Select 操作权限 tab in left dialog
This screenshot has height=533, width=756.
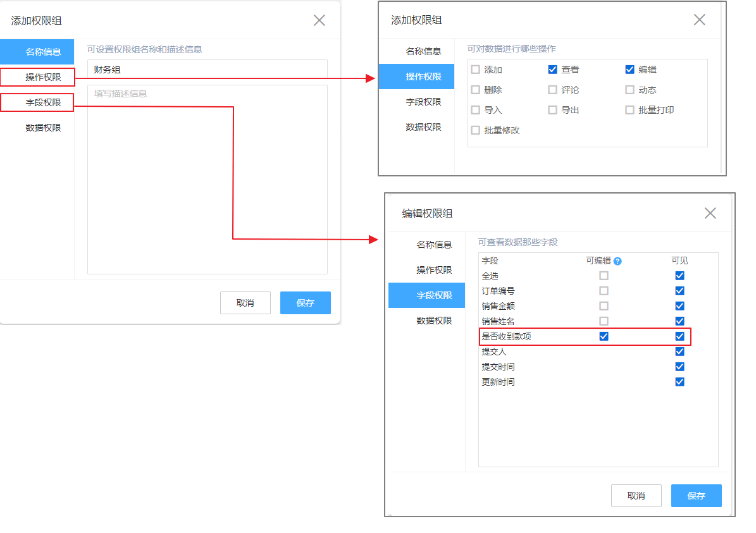point(43,77)
